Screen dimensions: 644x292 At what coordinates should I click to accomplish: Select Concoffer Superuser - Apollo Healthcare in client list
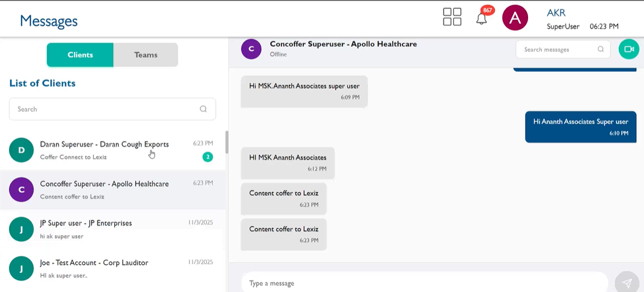[x=105, y=184]
